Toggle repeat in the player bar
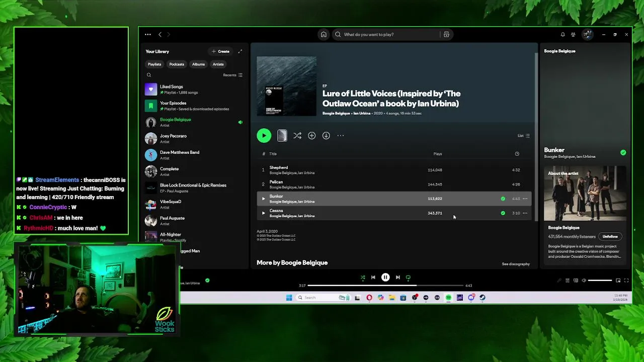644x362 pixels. pyautogui.click(x=408, y=278)
